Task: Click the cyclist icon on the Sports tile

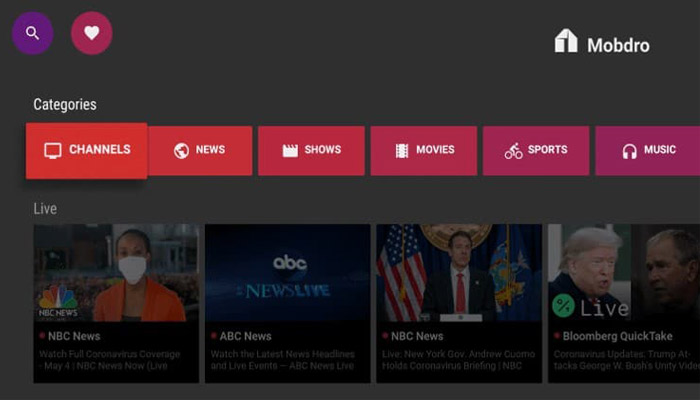Action: click(513, 151)
